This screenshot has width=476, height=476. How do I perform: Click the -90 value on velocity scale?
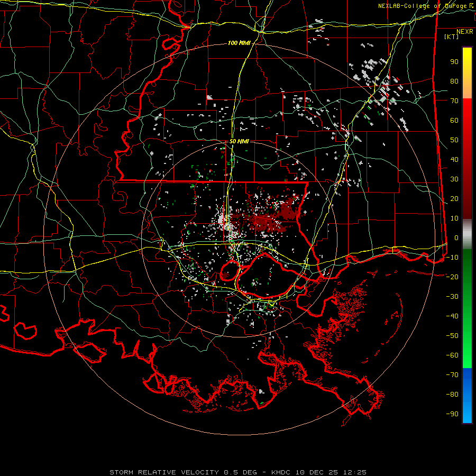(x=452, y=414)
